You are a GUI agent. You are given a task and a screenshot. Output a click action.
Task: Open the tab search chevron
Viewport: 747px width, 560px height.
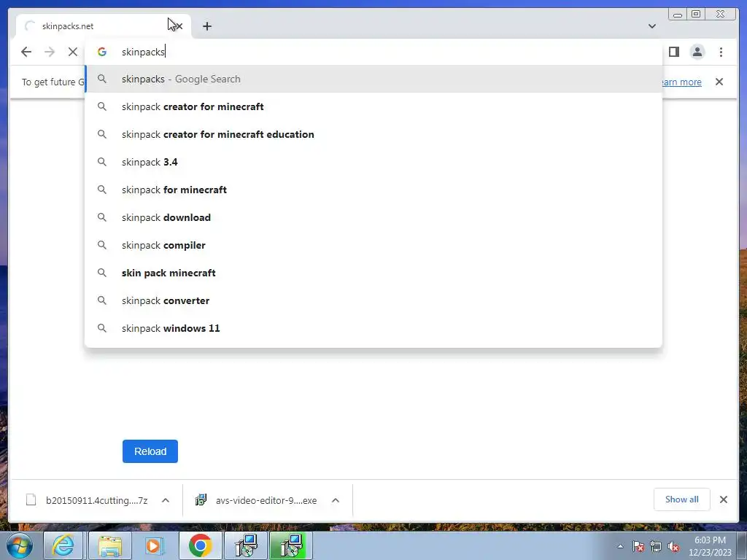pyautogui.click(x=651, y=26)
